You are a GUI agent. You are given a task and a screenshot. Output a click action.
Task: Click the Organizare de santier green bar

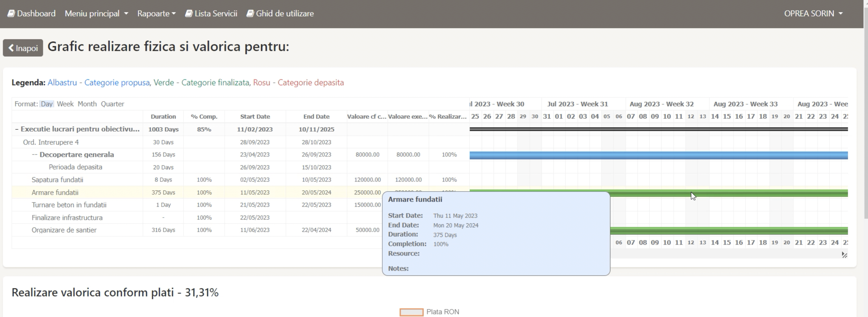pos(728,231)
